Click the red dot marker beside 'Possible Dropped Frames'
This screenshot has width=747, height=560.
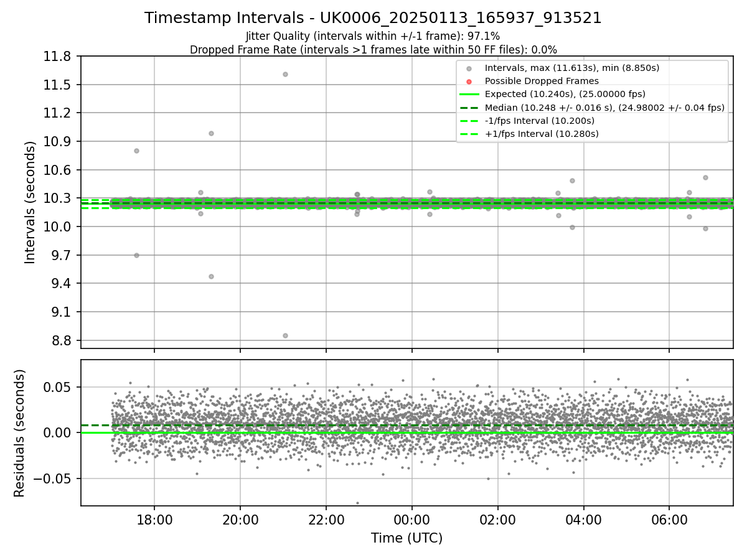469,82
